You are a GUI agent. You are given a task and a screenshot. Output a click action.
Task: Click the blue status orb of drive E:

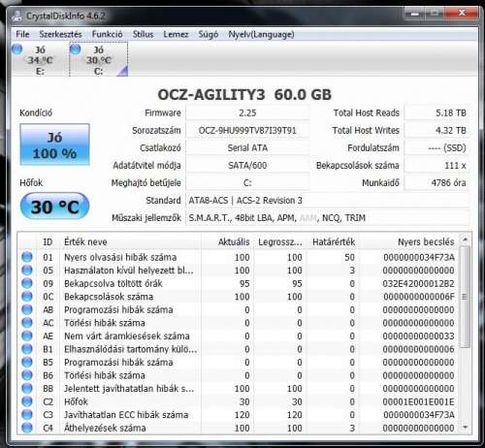point(17,49)
